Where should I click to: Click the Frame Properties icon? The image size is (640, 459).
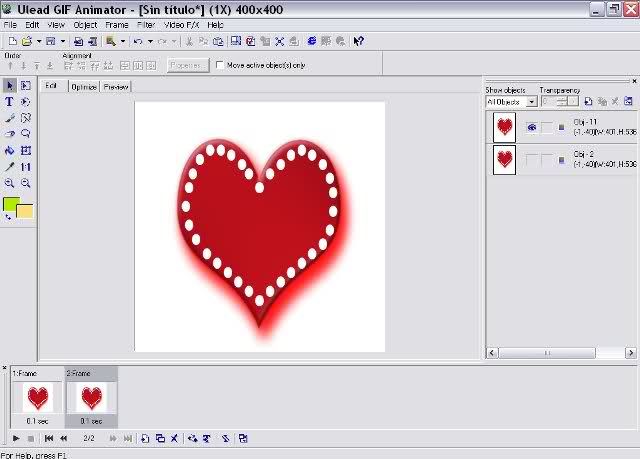tap(243, 439)
